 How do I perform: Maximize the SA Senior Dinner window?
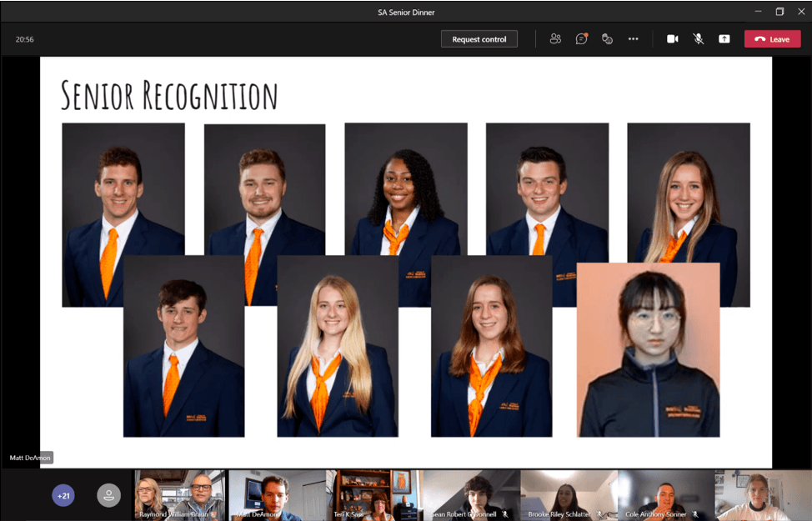779,12
